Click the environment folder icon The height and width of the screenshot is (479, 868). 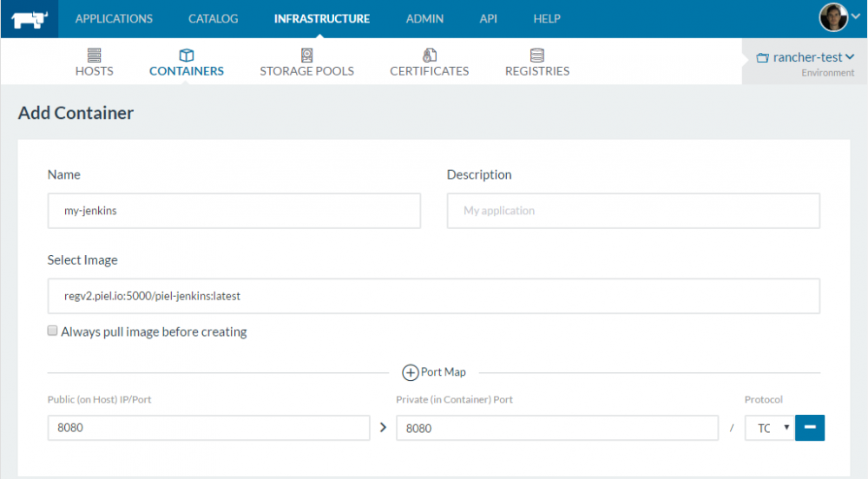763,57
